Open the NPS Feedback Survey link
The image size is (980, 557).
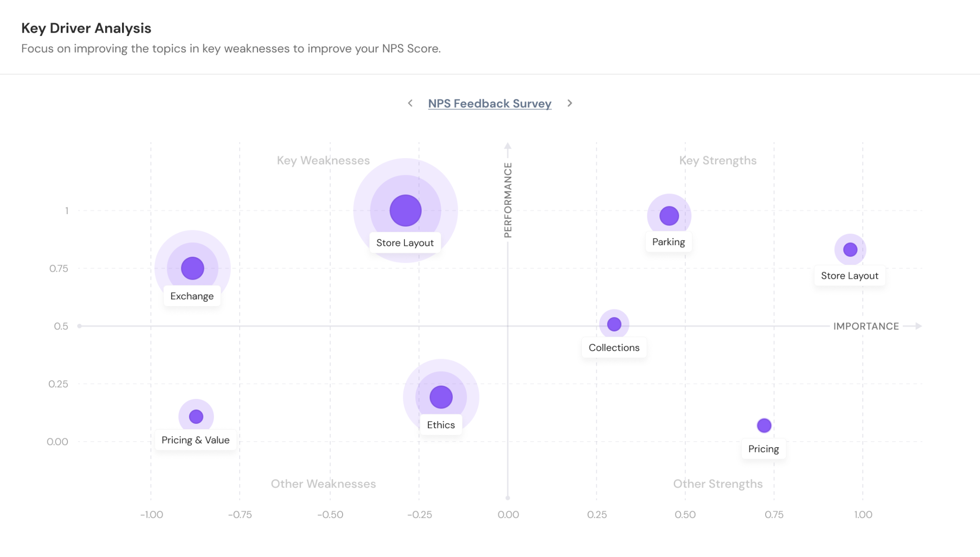[x=490, y=103]
